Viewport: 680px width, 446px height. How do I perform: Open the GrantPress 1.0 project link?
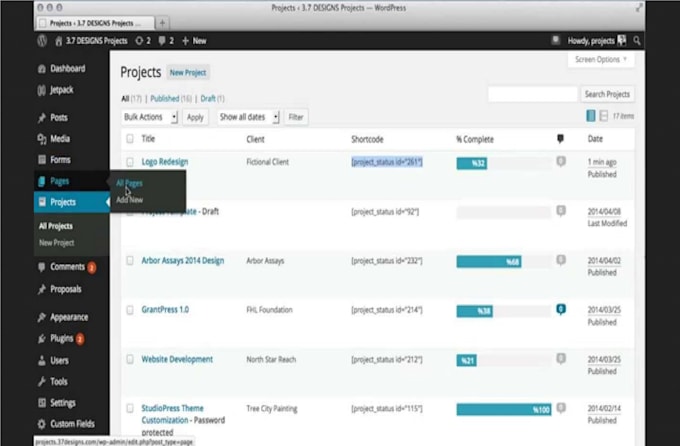(x=165, y=310)
